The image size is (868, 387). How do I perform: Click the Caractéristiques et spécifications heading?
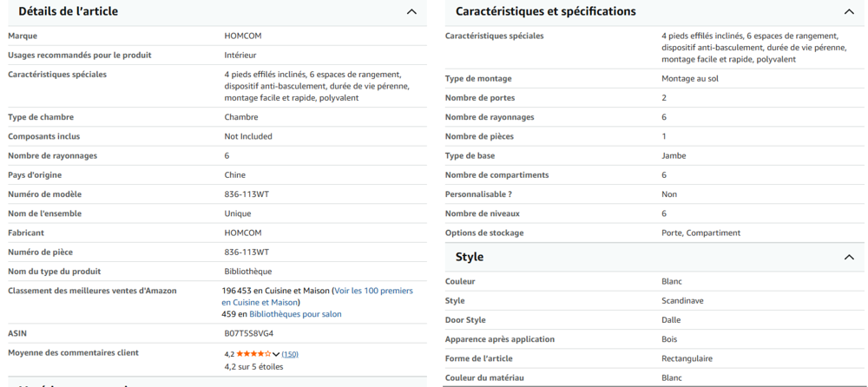click(545, 11)
